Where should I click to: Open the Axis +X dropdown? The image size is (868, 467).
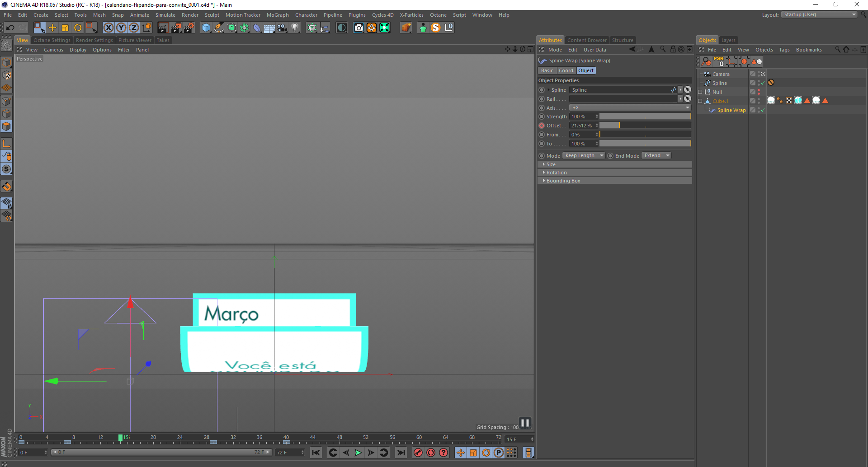630,107
